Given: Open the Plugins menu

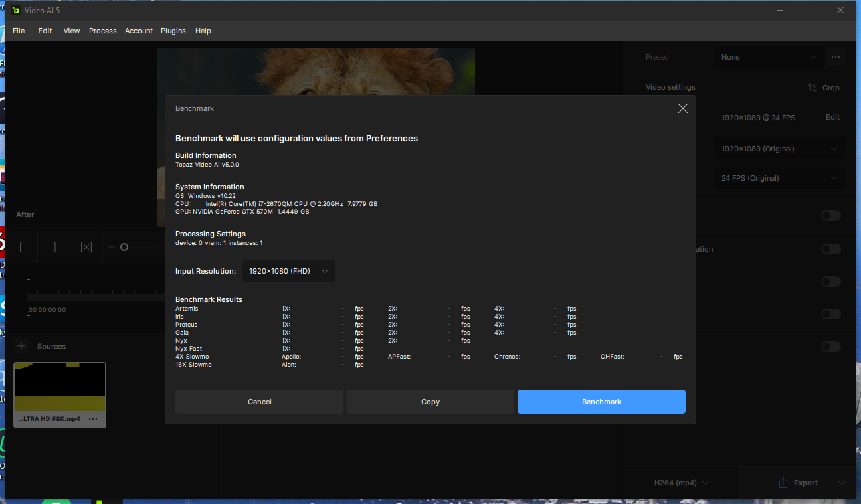Looking at the screenshot, I should tap(173, 31).
